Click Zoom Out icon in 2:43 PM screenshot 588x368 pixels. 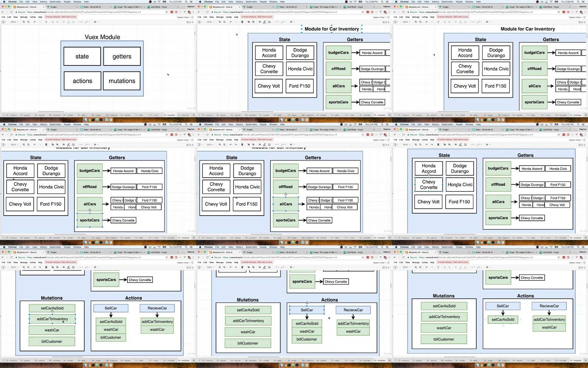pos(28,267)
